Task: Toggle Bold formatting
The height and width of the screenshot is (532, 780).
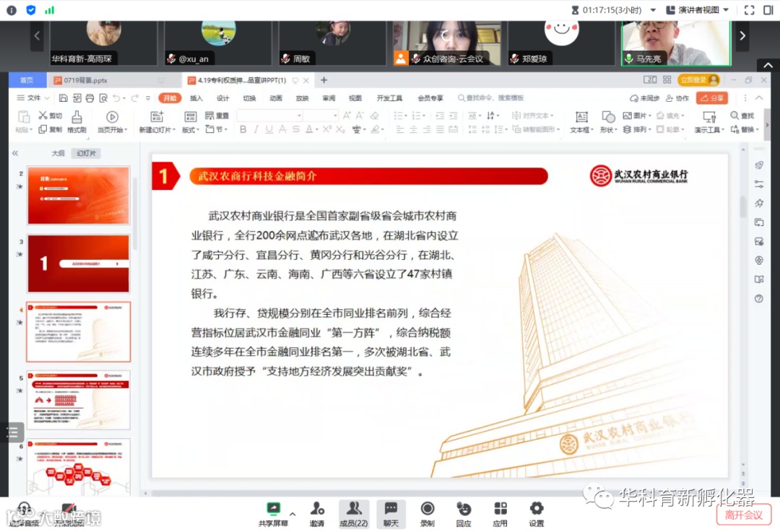Action: pos(243,129)
